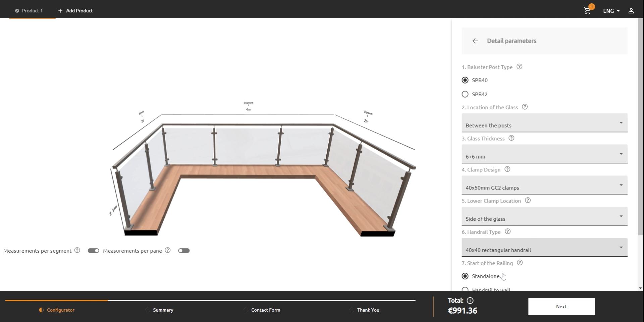This screenshot has width=644, height=322.
Task: Enable Measurements per segment toggle
Action: (94, 251)
